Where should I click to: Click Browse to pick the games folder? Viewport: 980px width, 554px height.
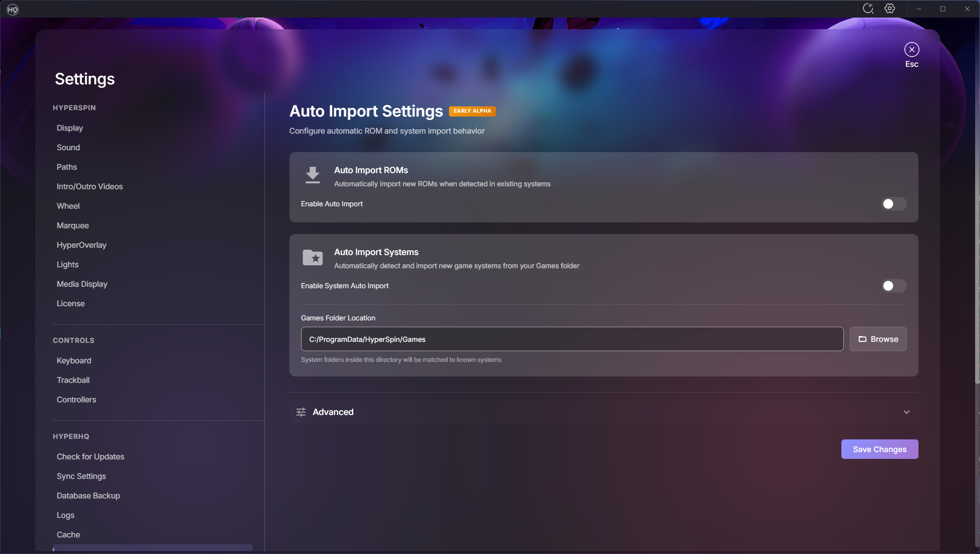tap(878, 339)
